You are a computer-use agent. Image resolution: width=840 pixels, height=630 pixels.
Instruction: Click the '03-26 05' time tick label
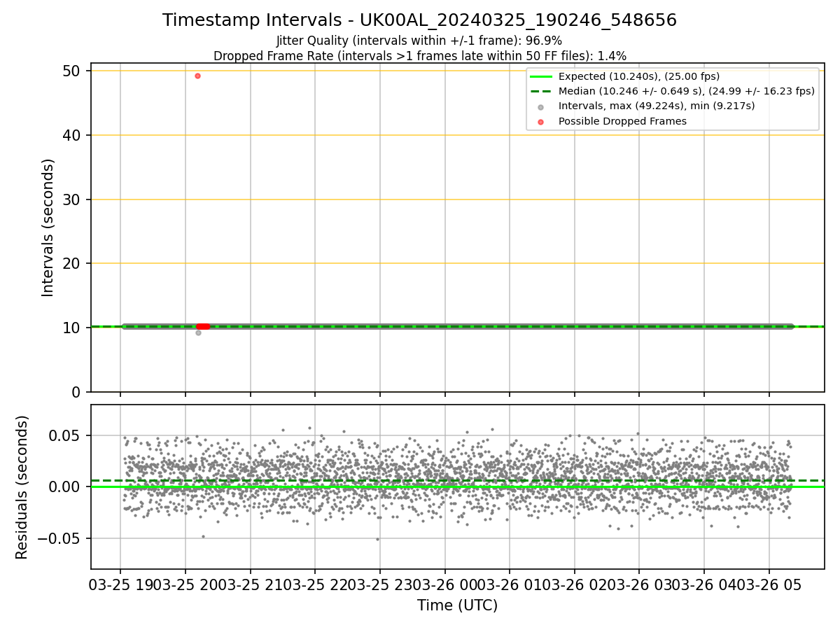click(769, 584)
